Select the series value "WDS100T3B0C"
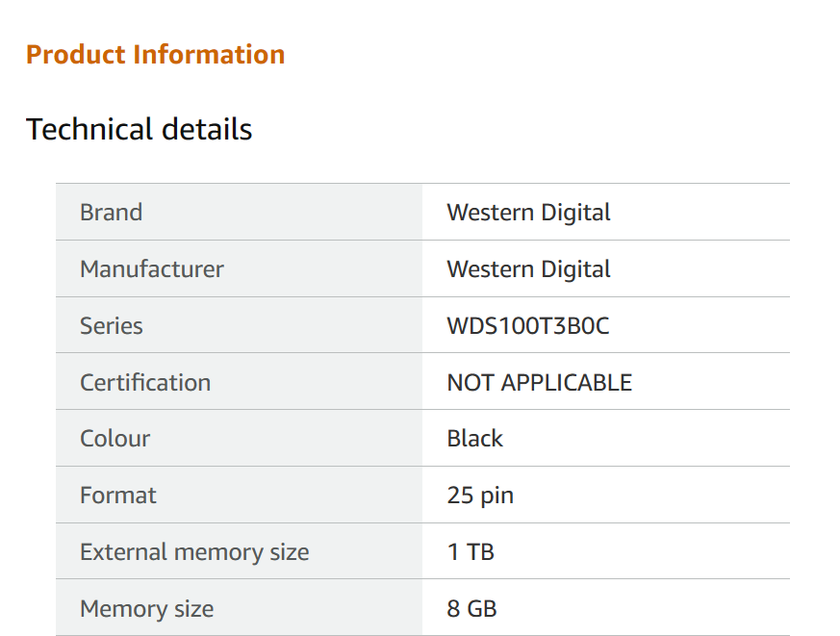 click(x=528, y=326)
